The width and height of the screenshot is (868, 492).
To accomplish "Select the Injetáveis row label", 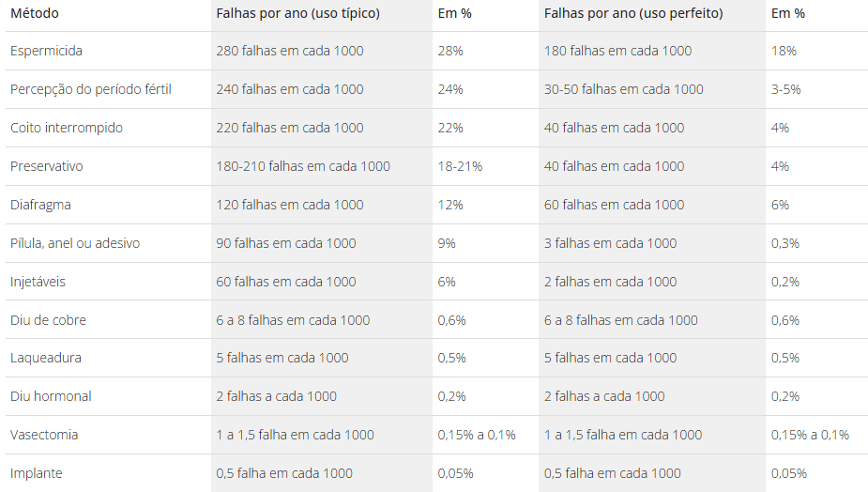I will coord(38,282).
